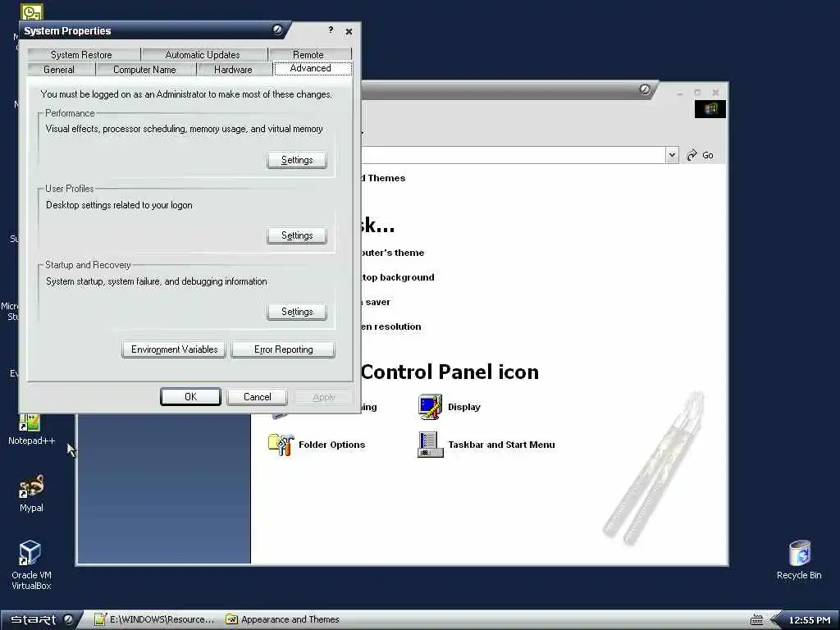Click the round title bar icon in Control Panel window
The height and width of the screenshot is (630, 840).
click(645, 89)
